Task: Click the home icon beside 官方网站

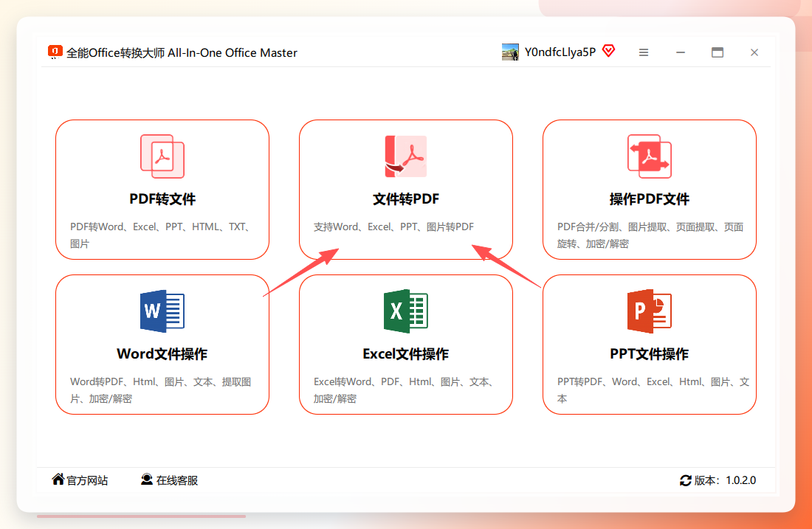Action: tap(58, 480)
